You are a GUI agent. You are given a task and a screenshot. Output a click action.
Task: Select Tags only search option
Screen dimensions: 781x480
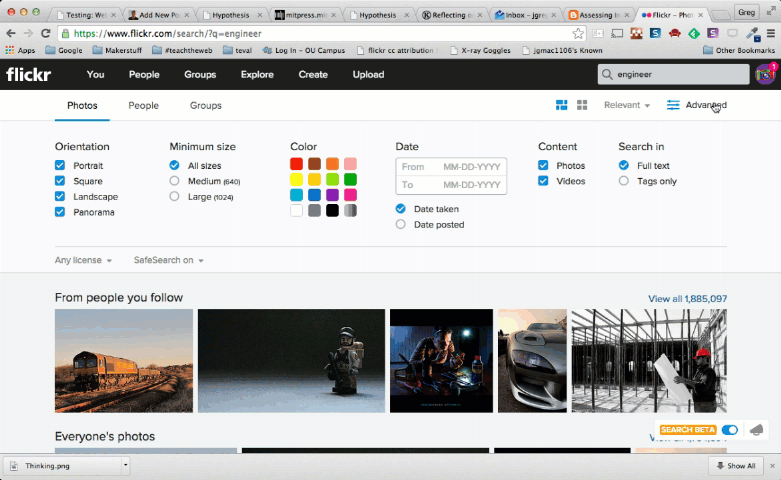click(x=624, y=181)
